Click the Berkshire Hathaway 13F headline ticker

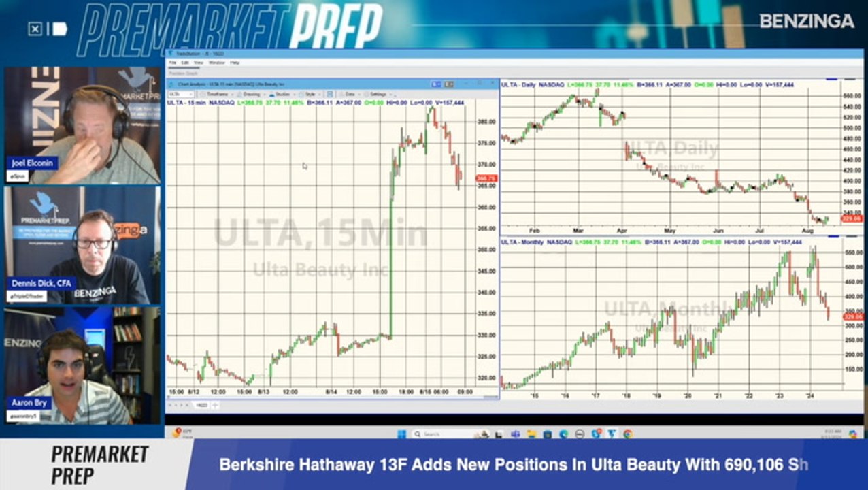click(x=514, y=465)
